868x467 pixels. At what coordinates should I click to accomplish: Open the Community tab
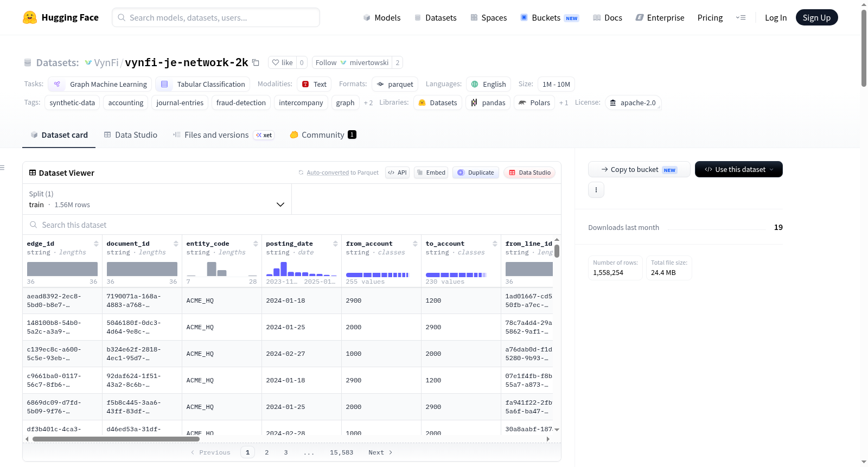323,135
